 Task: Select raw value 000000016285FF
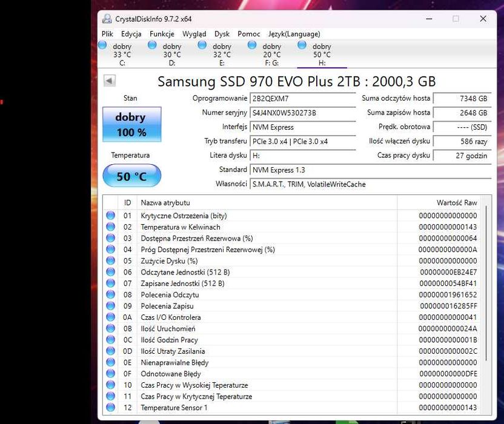448,306
